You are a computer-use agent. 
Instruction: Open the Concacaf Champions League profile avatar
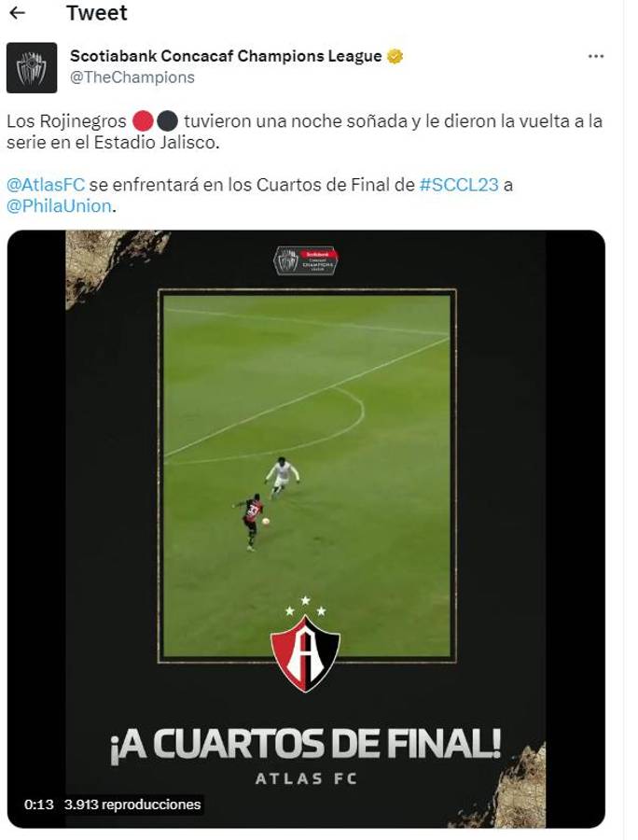pyautogui.click(x=32, y=68)
